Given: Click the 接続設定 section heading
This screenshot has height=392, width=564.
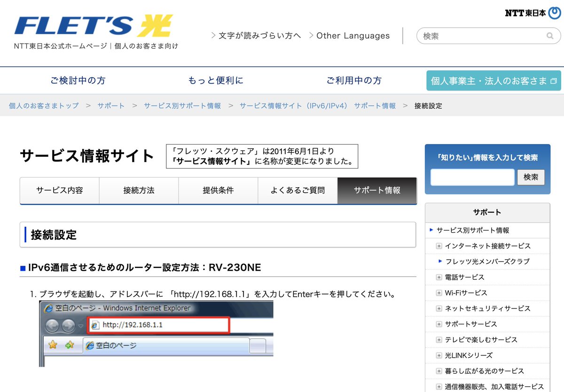Looking at the screenshot, I should click(x=54, y=235).
